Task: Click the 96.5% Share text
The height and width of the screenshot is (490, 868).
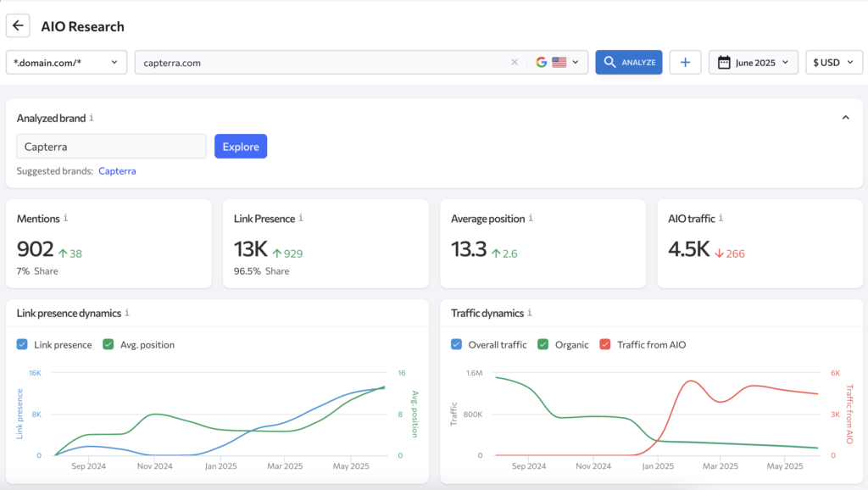Action: click(x=261, y=270)
